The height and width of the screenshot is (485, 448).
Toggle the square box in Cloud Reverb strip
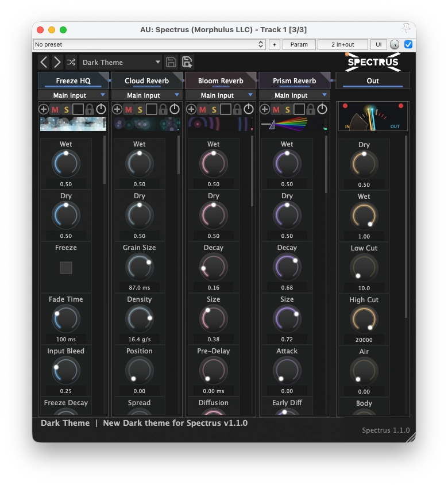tap(152, 109)
